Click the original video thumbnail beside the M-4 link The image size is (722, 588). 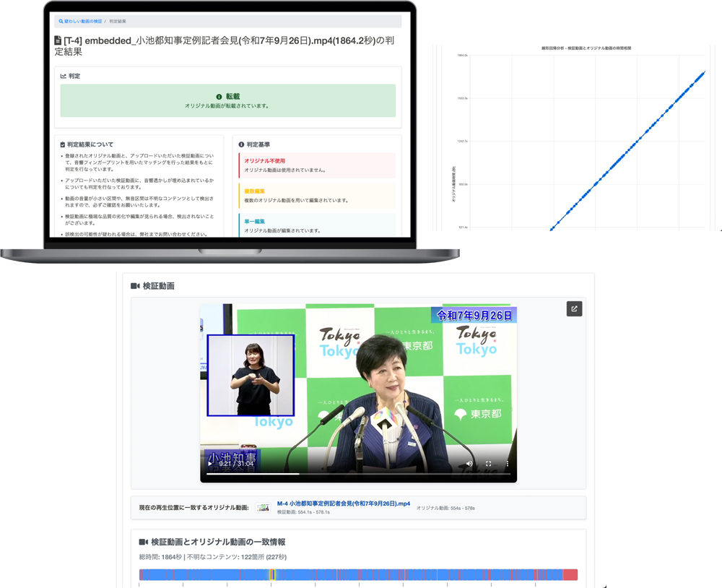coord(263,508)
